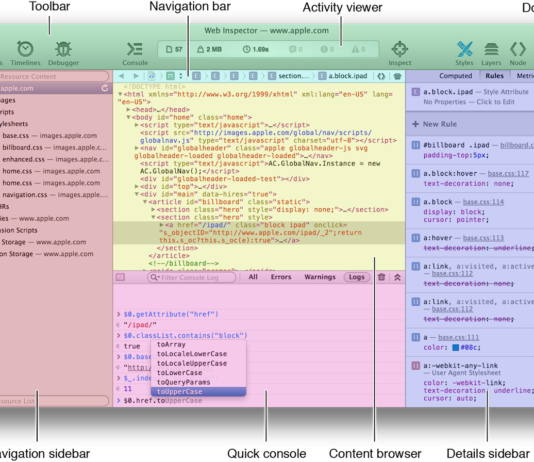Select navigation.css in the resource list

(55, 195)
